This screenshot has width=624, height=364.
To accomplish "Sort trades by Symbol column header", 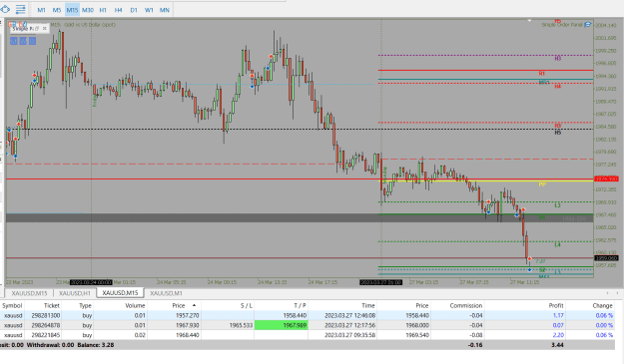I will click(x=12, y=305).
